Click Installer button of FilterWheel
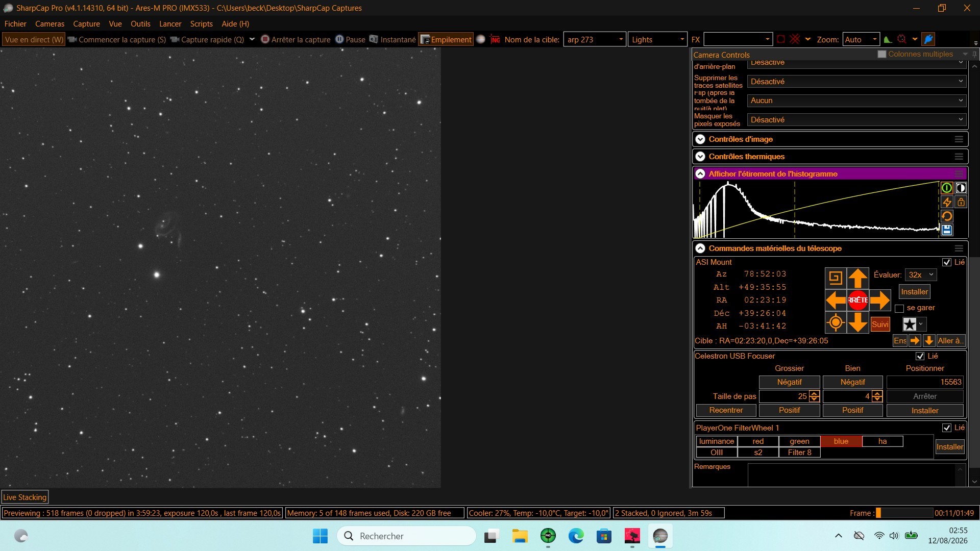 (x=949, y=447)
